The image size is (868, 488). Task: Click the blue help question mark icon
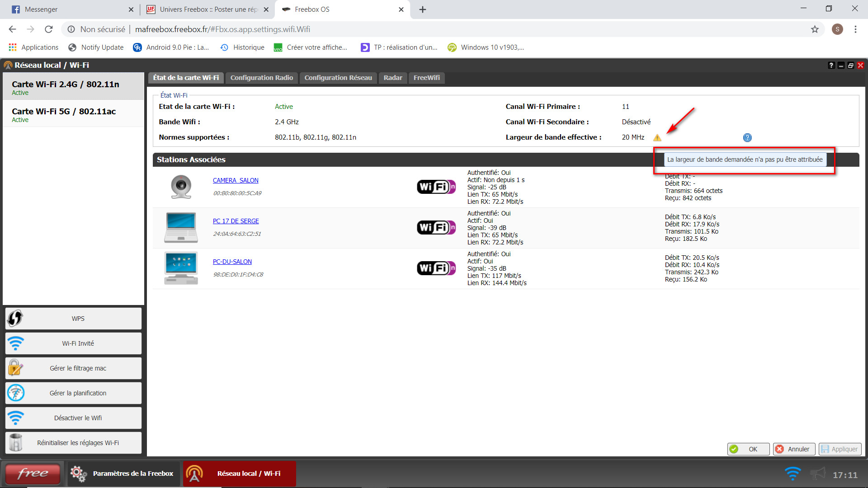click(x=747, y=137)
